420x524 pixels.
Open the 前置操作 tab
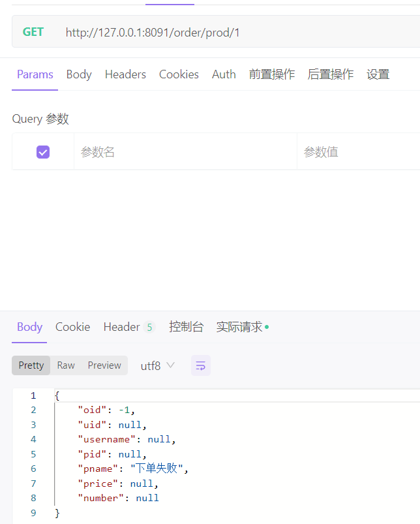coord(272,74)
